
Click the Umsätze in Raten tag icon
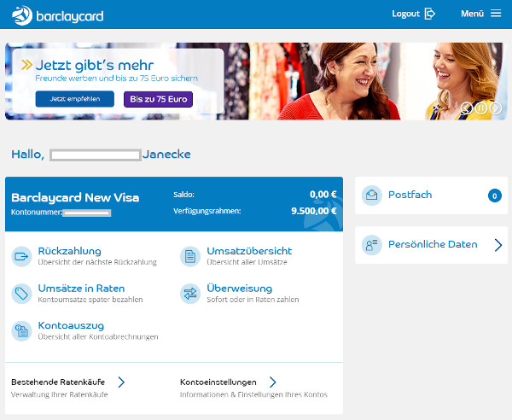click(x=21, y=294)
